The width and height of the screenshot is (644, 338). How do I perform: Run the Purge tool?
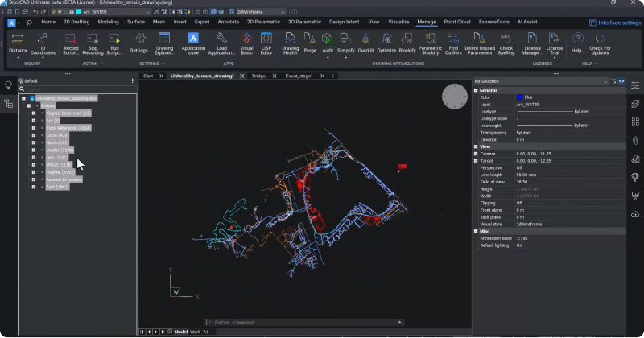point(310,40)
